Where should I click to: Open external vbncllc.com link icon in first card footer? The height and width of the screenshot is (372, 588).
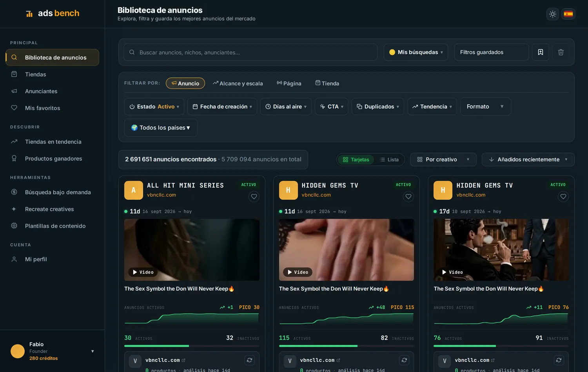pos(183,360)
